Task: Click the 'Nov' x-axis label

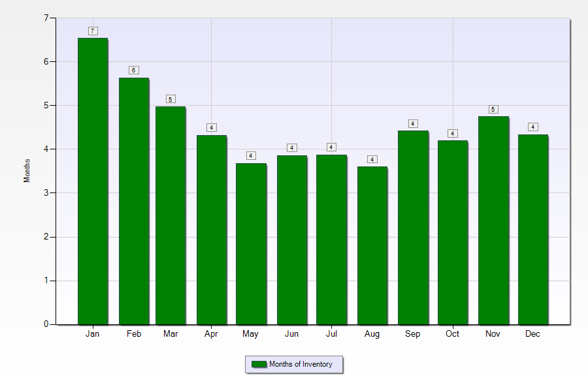Action: 493,333
